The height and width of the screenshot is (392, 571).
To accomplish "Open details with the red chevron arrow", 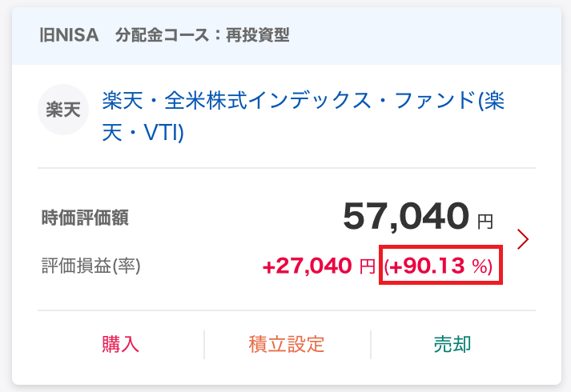I will point(523,239).
